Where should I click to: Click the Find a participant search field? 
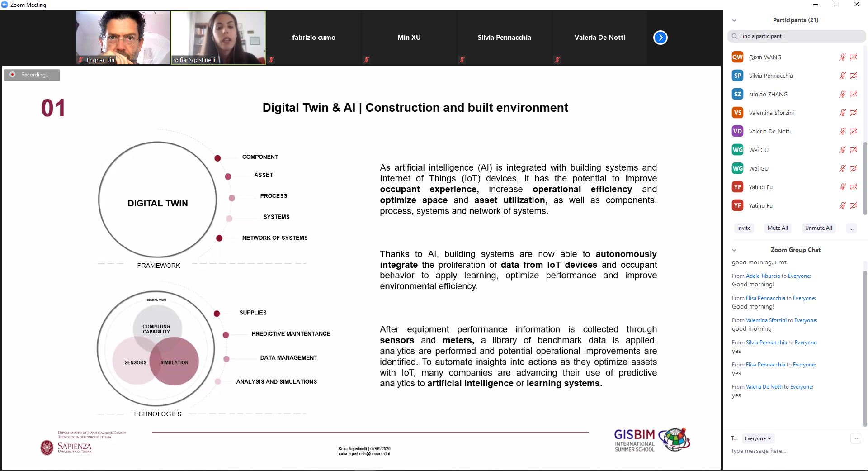point(796,36)
